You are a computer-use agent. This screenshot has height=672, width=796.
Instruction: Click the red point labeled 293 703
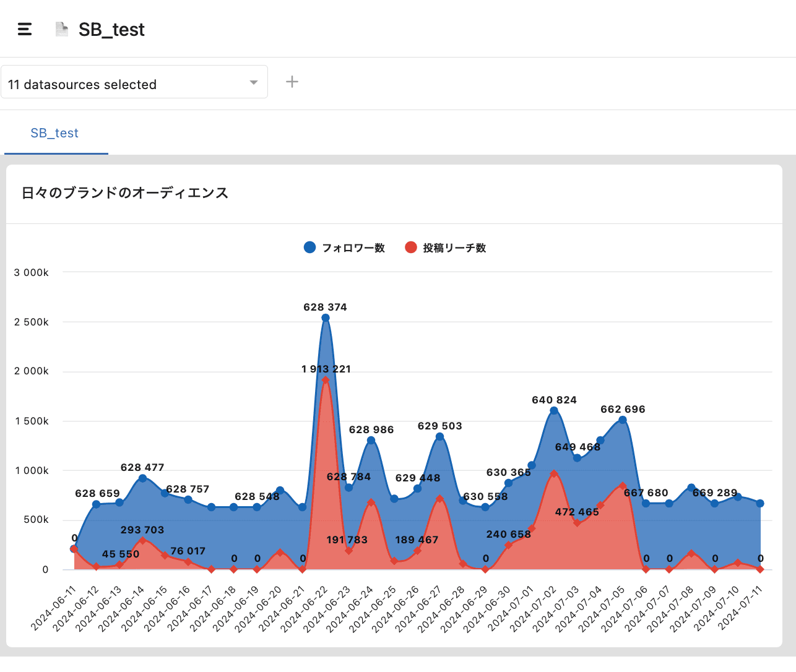coord(142,540)
